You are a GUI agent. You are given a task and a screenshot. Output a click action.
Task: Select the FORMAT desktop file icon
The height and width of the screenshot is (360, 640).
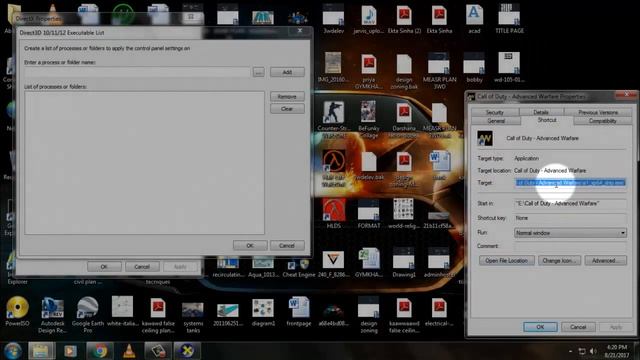pyautogui.click(x=369, y=213)
